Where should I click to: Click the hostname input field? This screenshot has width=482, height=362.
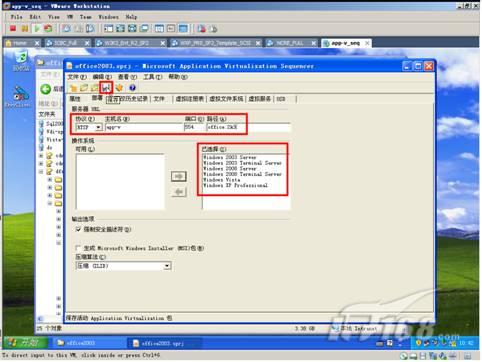144,127
